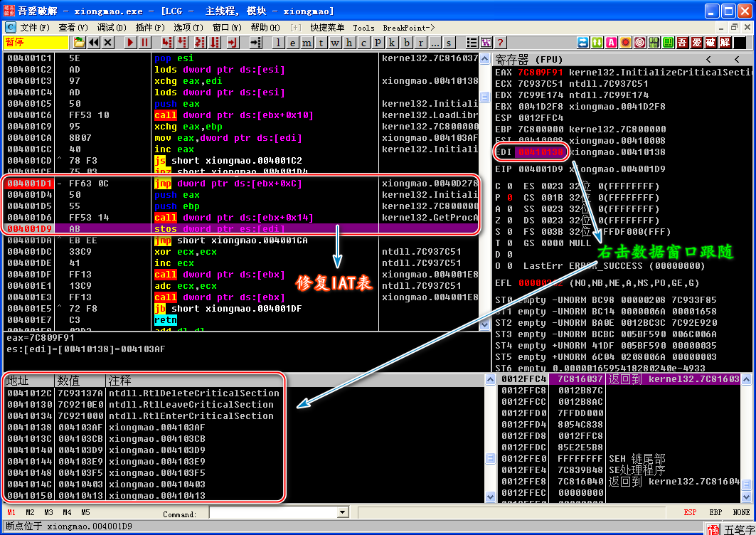This screenshot has width=756, height=535.
Task: Click the Step into icon
Action: [x=167, y=43]
